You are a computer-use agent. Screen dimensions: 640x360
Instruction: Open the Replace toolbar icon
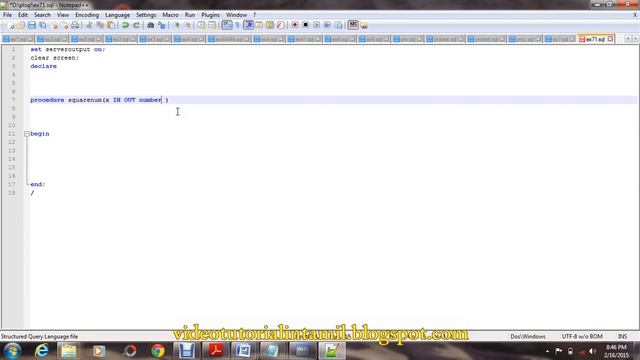coord(162,25)
